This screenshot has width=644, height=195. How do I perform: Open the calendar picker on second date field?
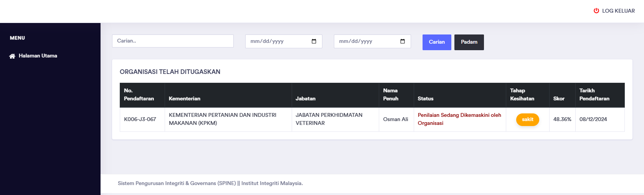(403, 41)
